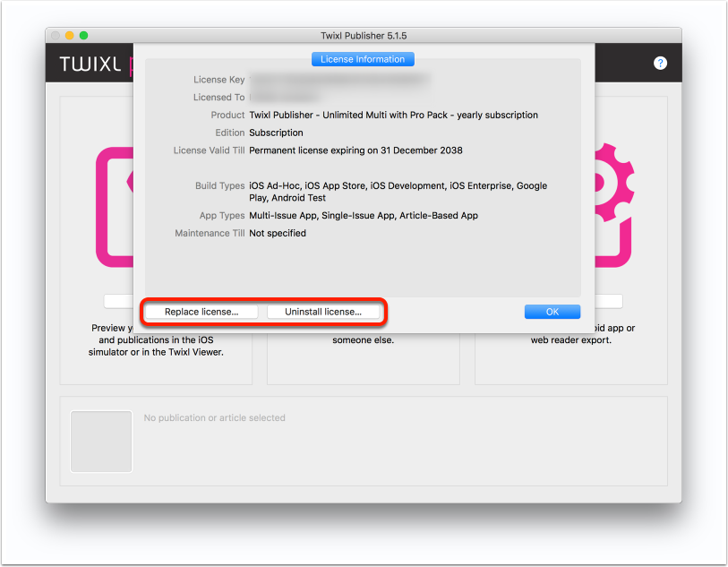This screenshot has height=567, width=728.
Task: Click the 'someone else.' description text
Action: [363, 339]
